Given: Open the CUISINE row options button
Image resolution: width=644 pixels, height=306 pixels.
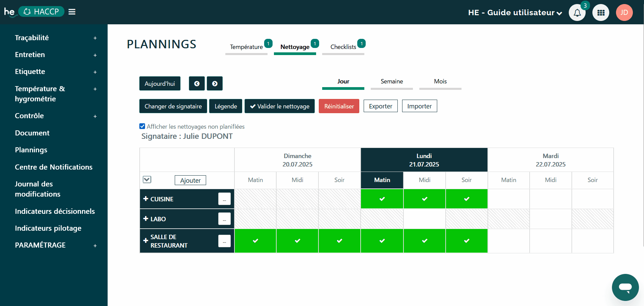Looking at the screenshot, I should coord(224,199).
